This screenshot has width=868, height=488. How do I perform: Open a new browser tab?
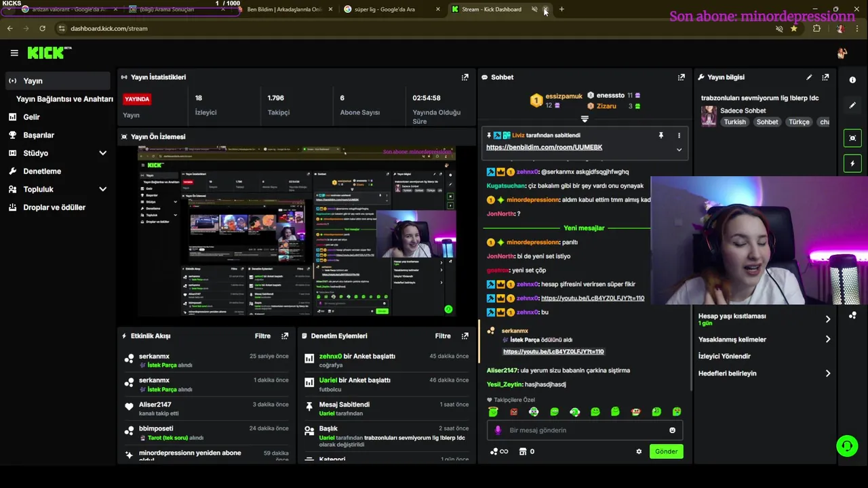[x=561, y=9]
